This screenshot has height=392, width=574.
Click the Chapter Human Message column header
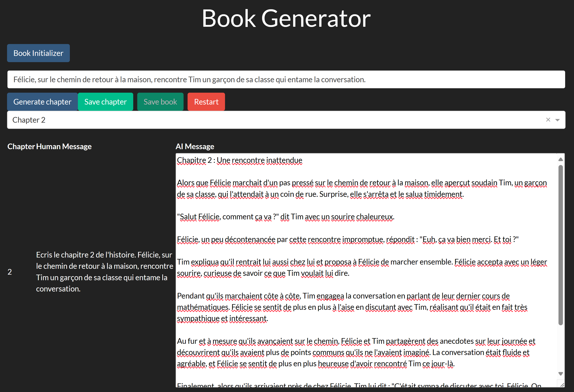pos(49,147)
